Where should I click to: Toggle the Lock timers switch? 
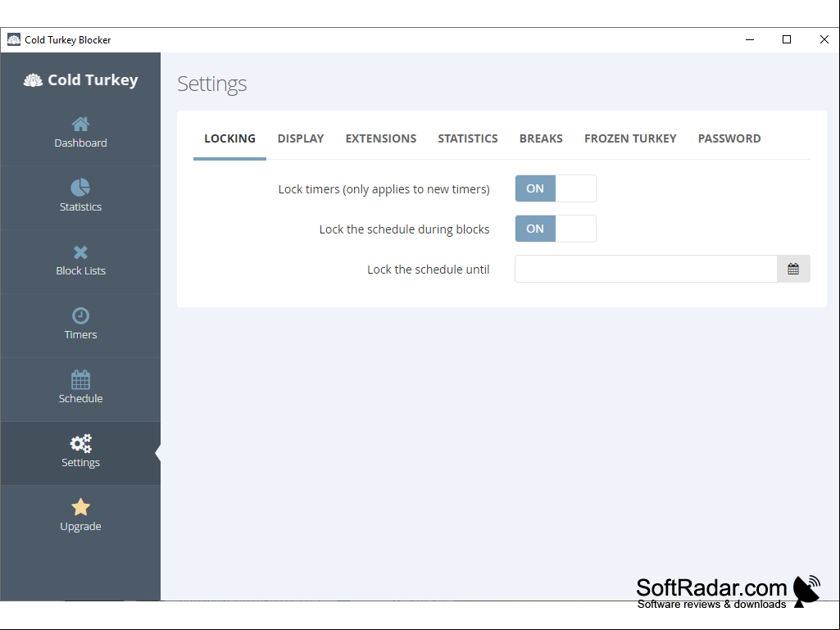[556, 188]
